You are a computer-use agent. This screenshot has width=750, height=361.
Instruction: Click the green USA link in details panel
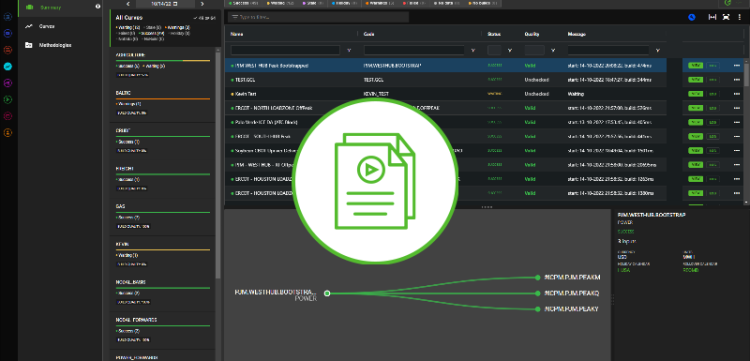tap(625, 270)
